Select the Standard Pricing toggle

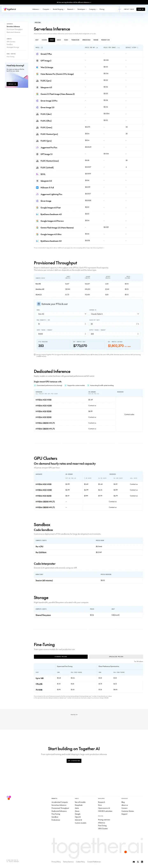(61, 656)
